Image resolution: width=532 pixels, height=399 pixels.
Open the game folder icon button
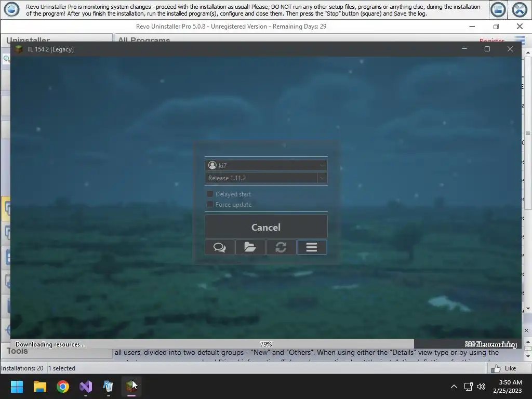[250, 247]
